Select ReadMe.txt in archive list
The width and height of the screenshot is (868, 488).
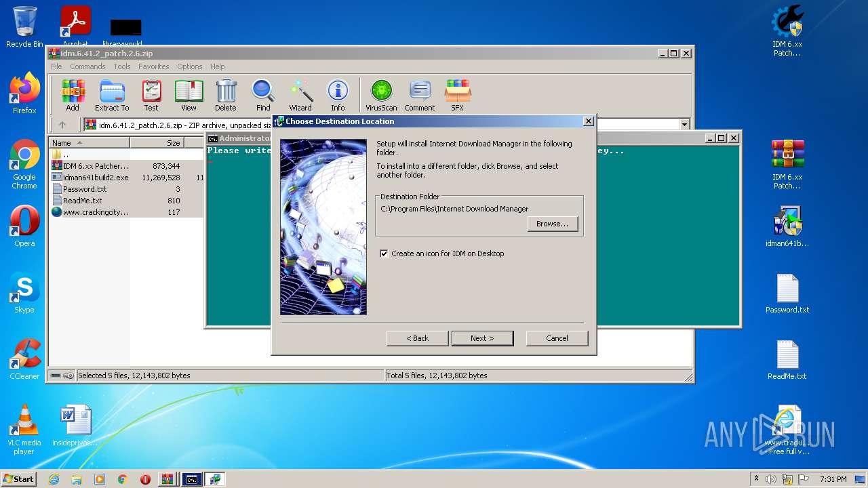(x=126, y=201)
